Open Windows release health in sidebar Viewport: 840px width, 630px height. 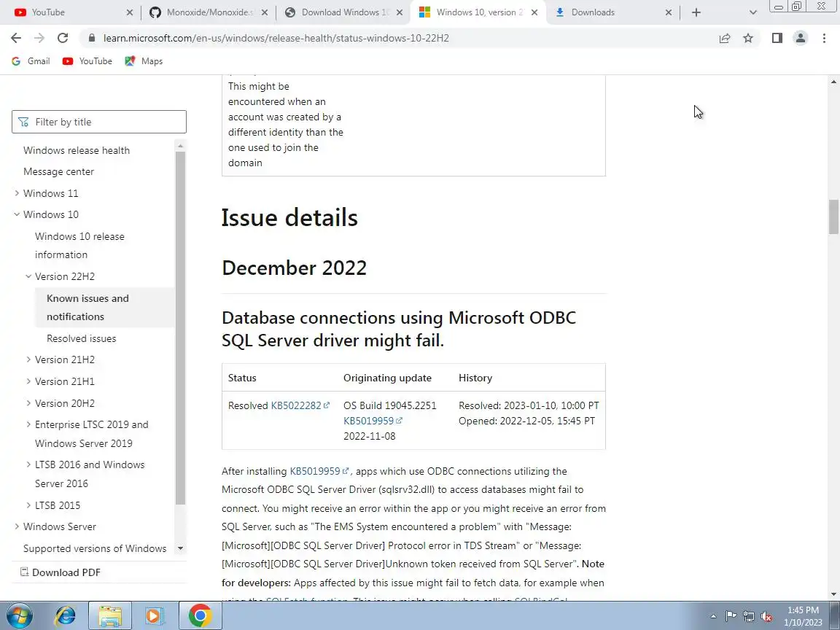pyautogui.click(x=77, y=150)
